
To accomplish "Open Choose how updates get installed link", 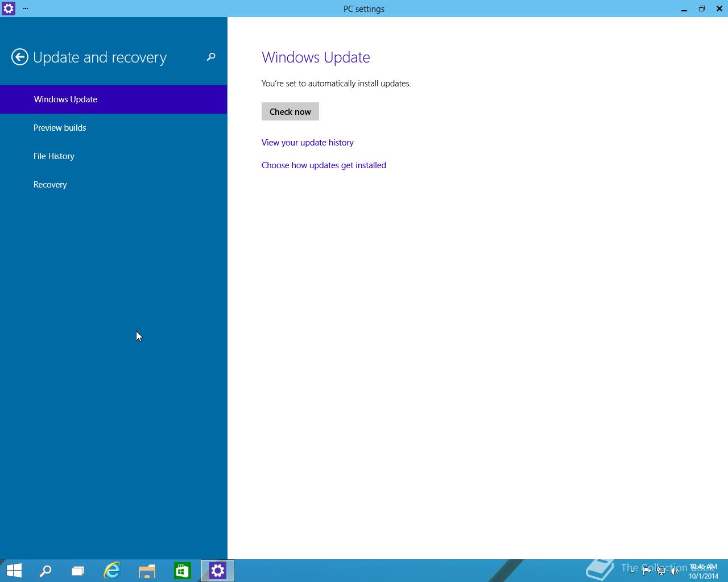I will coord(324,165).
